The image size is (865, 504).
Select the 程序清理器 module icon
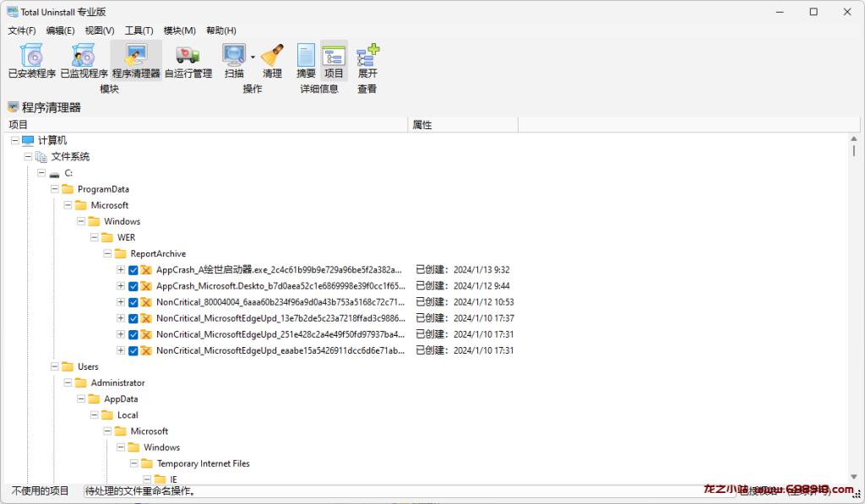tap(136, 56)
